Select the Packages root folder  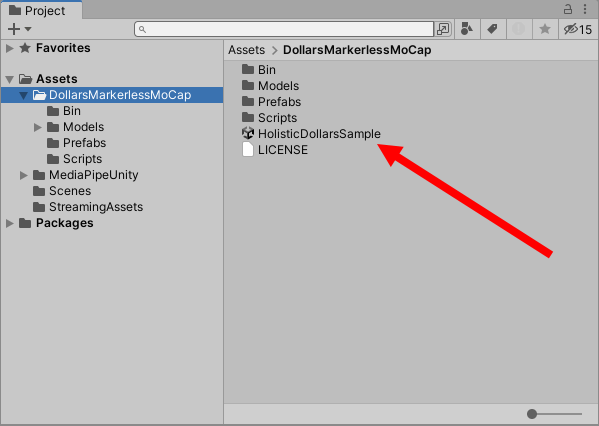[x=112, y=223]
